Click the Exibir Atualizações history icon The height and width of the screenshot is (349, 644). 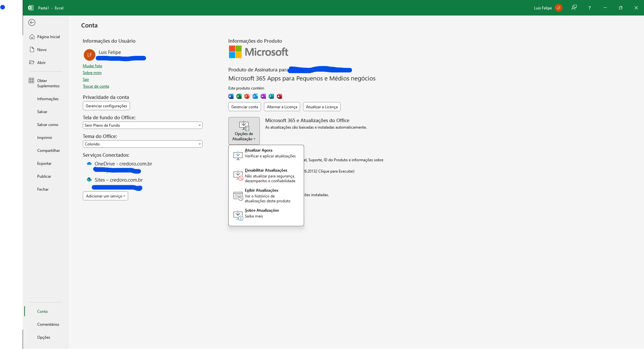coord(238,196)
